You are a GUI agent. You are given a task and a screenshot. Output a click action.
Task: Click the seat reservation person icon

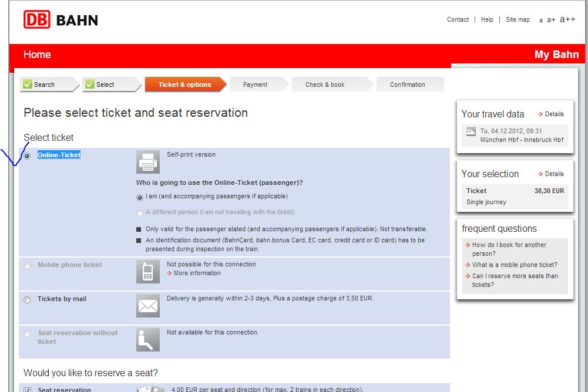tap(148, 340)
